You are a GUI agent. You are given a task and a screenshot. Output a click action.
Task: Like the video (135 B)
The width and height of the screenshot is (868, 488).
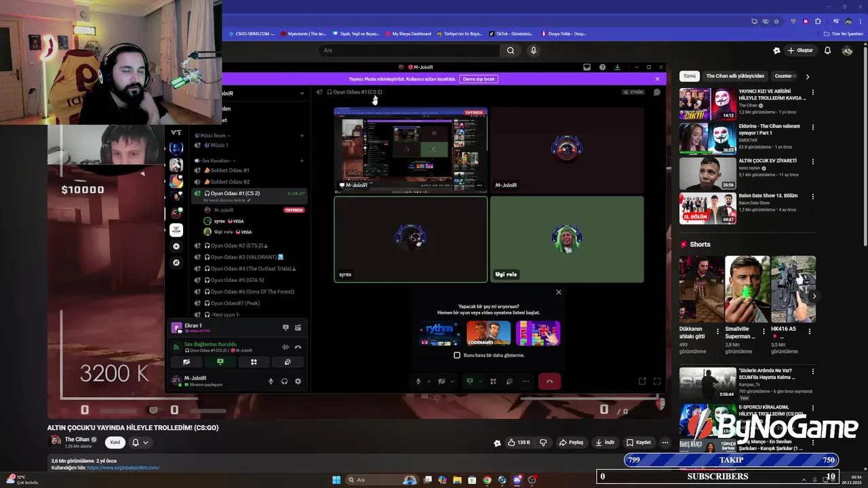(x=521, y=443)
